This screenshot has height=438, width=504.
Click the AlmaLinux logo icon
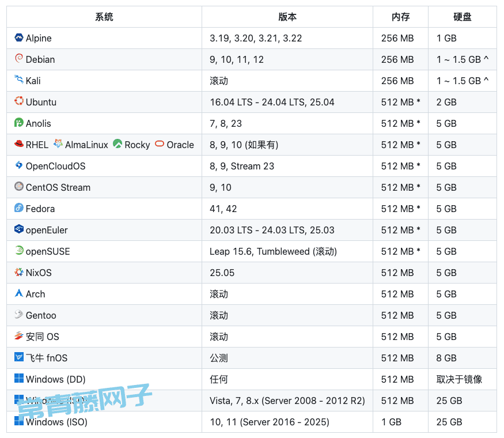(58, 144)
